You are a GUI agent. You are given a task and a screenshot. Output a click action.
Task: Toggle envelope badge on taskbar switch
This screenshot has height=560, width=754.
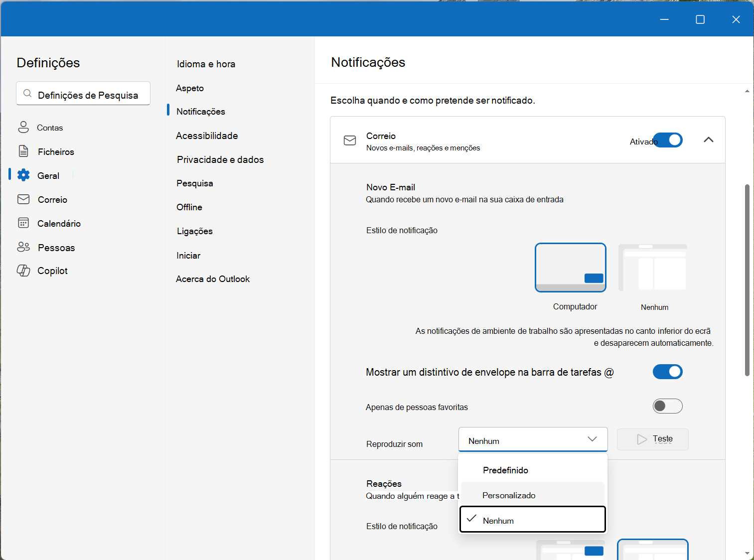(668, 372)
